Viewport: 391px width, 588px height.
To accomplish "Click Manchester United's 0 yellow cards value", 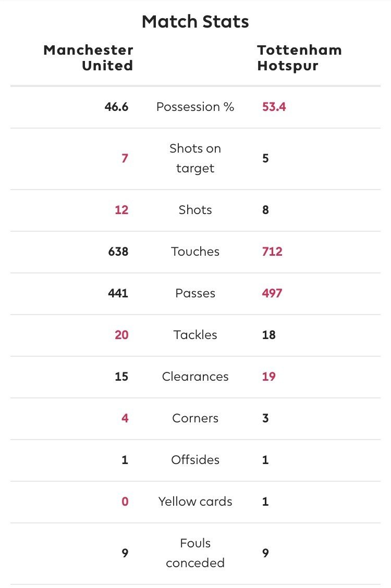I will tap(125, 502).
